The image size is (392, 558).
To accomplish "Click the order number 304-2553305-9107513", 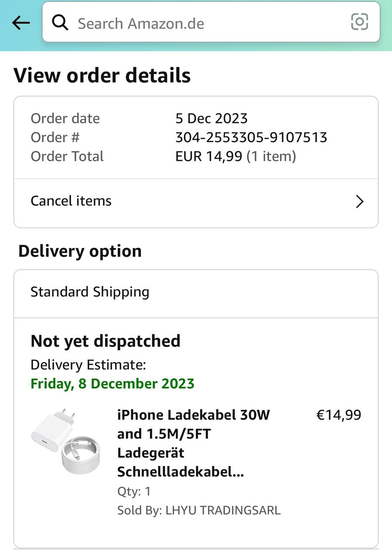I will (x=251, y=137).
